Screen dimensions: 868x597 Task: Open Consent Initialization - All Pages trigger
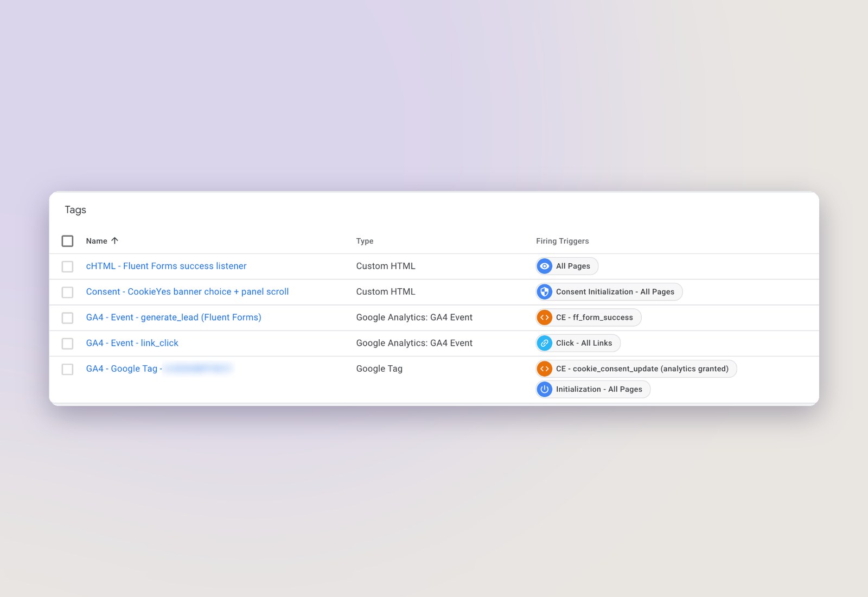click(609, 291)
